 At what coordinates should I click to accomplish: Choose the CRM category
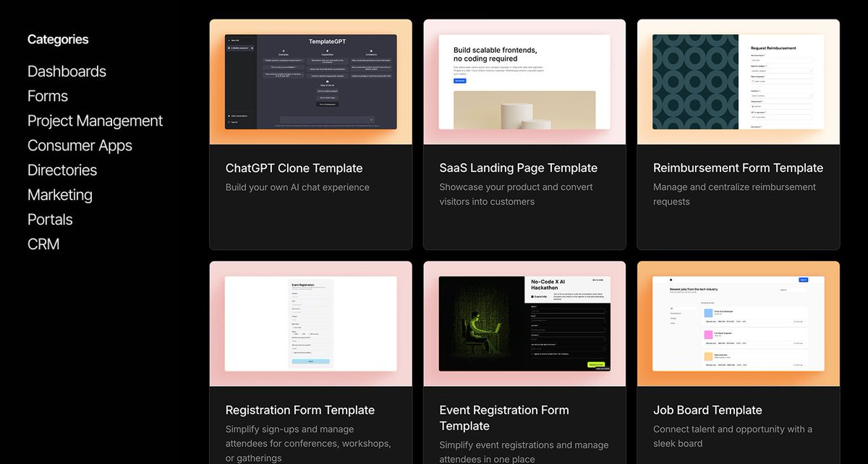(x=43, y=244)
